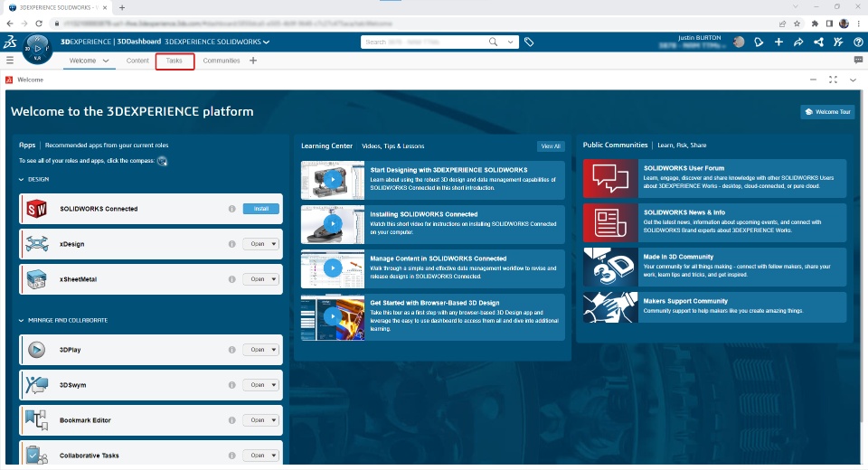Collapse the DESIGN section
The height and width of the screenshot is (470, 868).
coord(21,179)
